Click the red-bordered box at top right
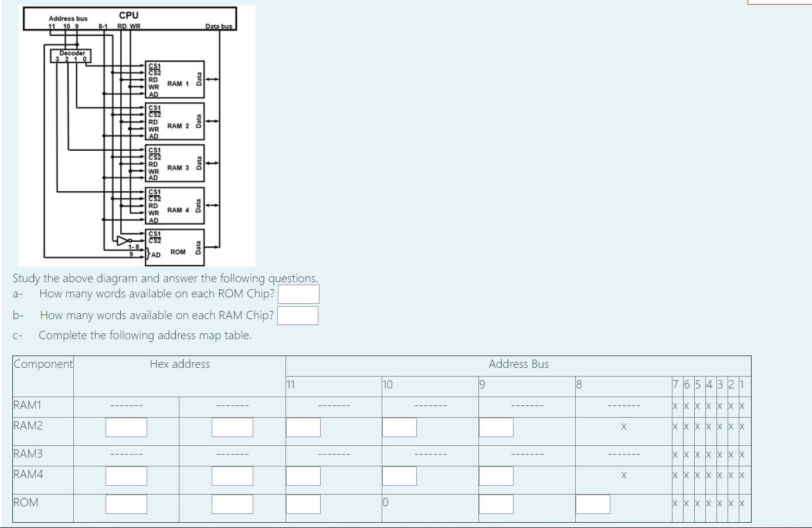 click(x=780, y=2)
